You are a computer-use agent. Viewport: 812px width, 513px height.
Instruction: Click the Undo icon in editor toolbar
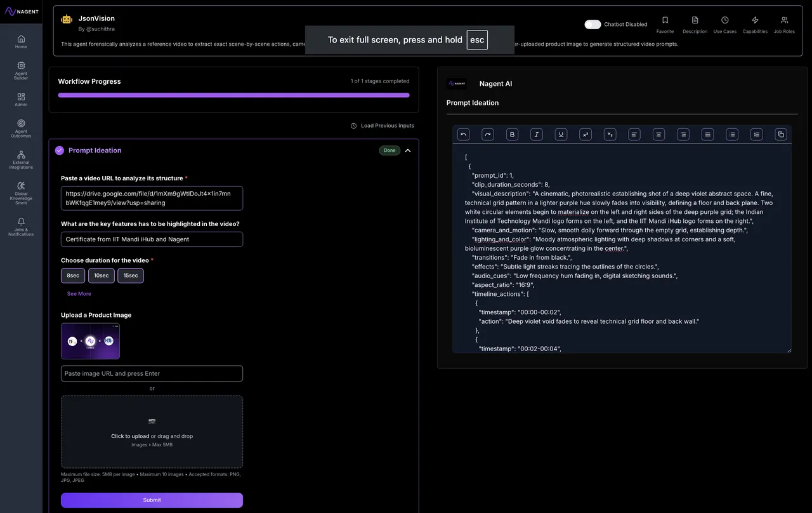[x=463, y=134]
